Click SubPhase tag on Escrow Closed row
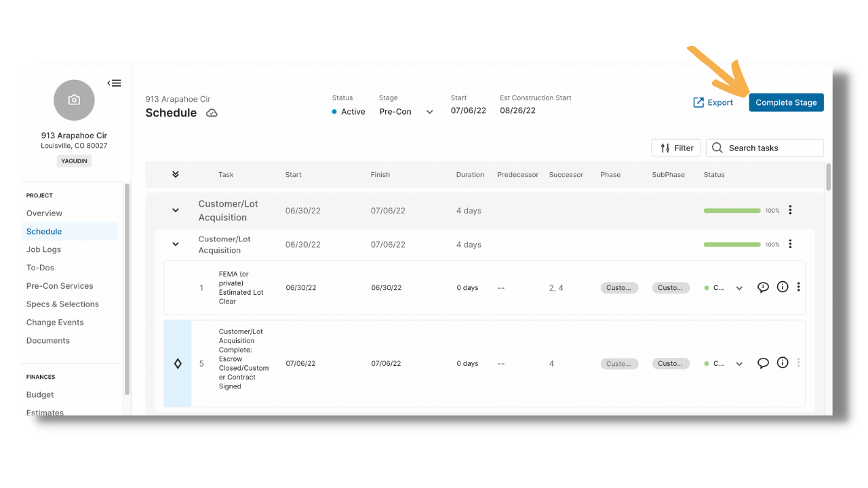The image size is (868, 488). tap(671, 364)
